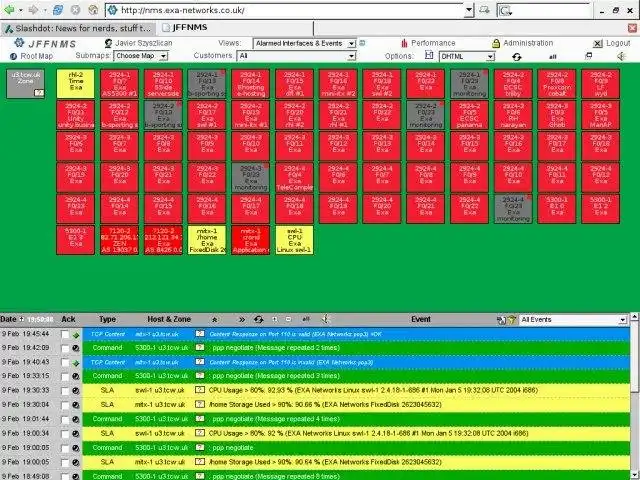Click the browser Stop icon
The height and width of the screenshot is (480, 640).
(x=76, y=10)
